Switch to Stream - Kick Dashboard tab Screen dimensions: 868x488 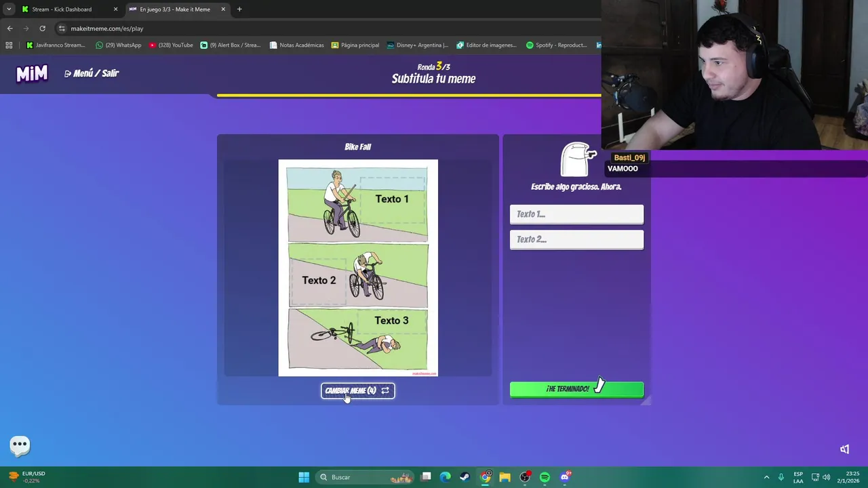click(62, 9)
